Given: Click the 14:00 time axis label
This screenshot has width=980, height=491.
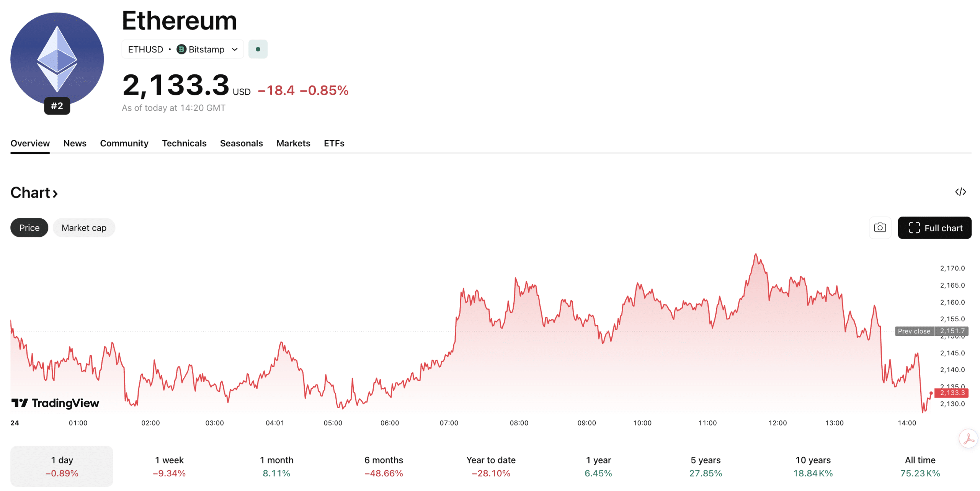Looking at the screenshot, I should tap(907, 423).
